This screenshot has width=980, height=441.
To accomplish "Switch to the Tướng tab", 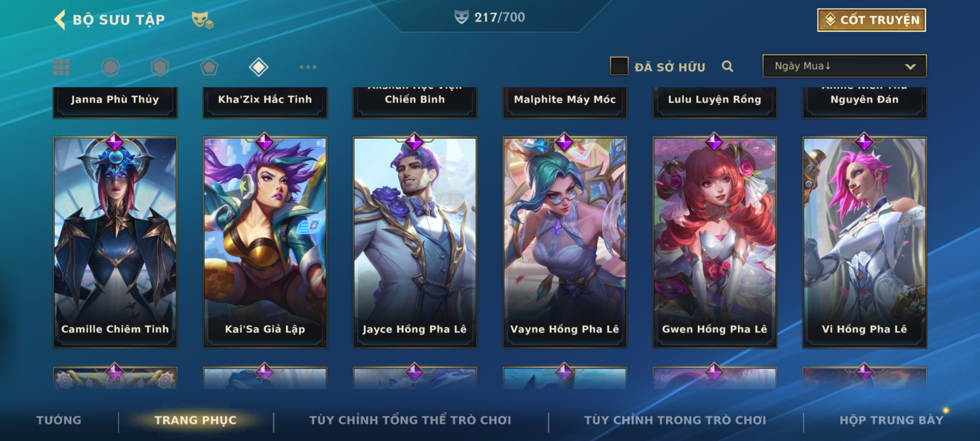I will 59,420.
